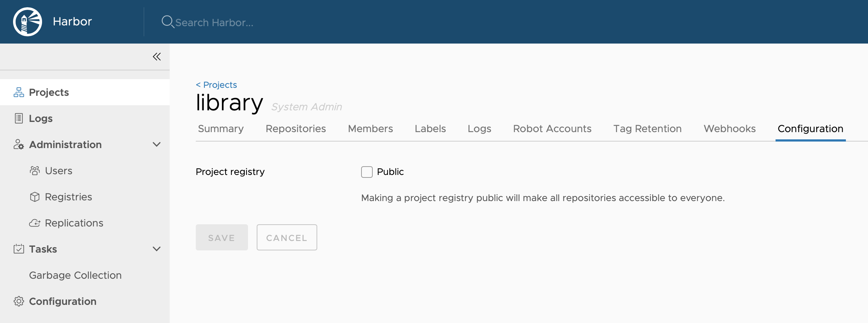Image resolution: width=868 pixels, height=323 pixels.
Task: Click the Harbor lighthouse logo
Action: (x=27, y=21)
